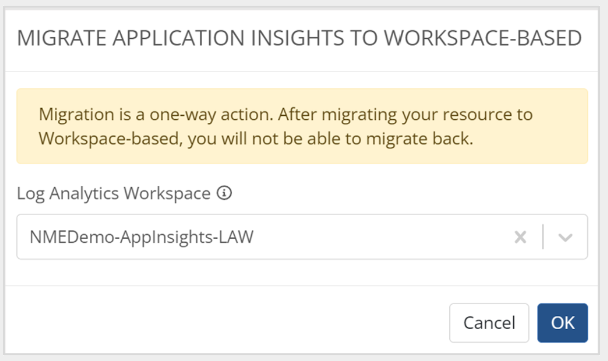608x361 pixels.
Task: Select the NMEDemo-AppInsights-LAW value text
Action: 142,237
